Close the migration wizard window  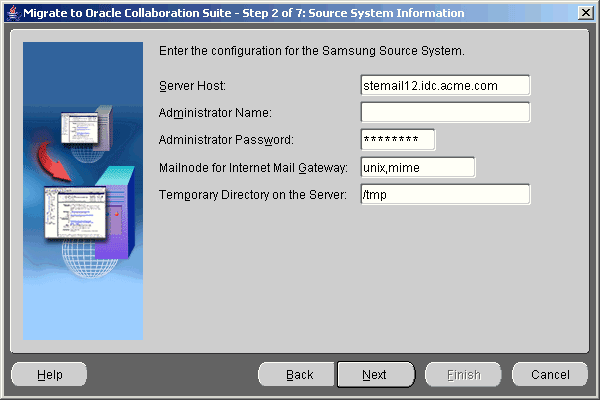[x=585, y=13]
